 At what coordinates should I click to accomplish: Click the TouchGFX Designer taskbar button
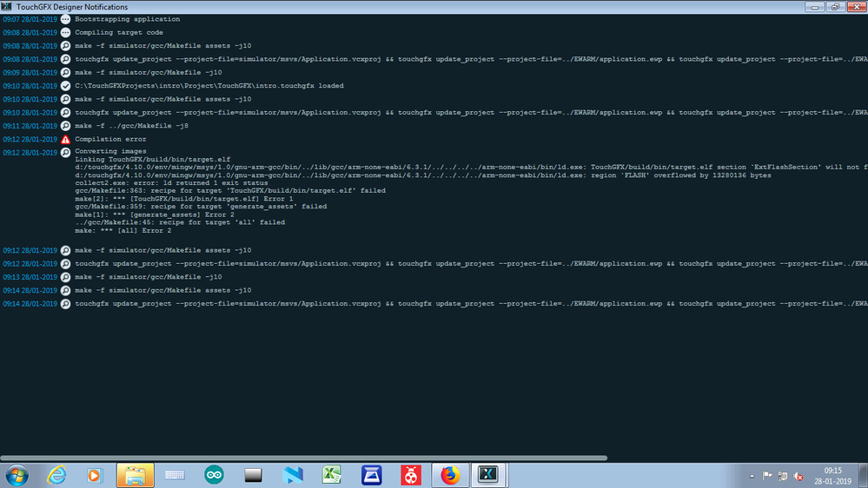[x=488, y=475]
